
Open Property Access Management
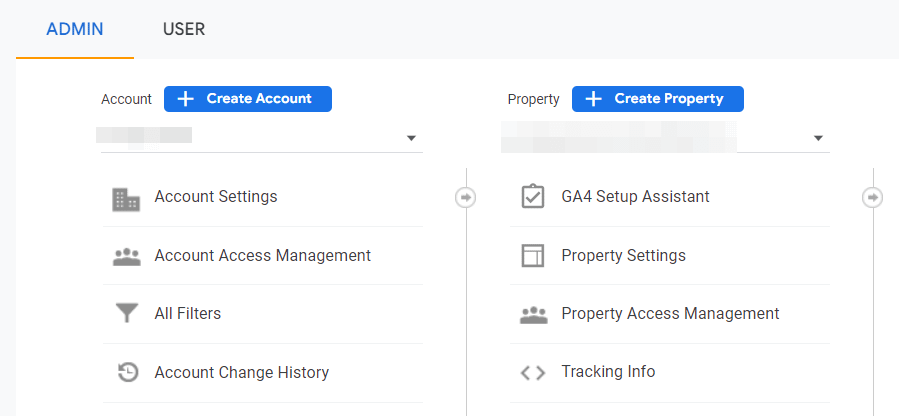tap(670, 314)
